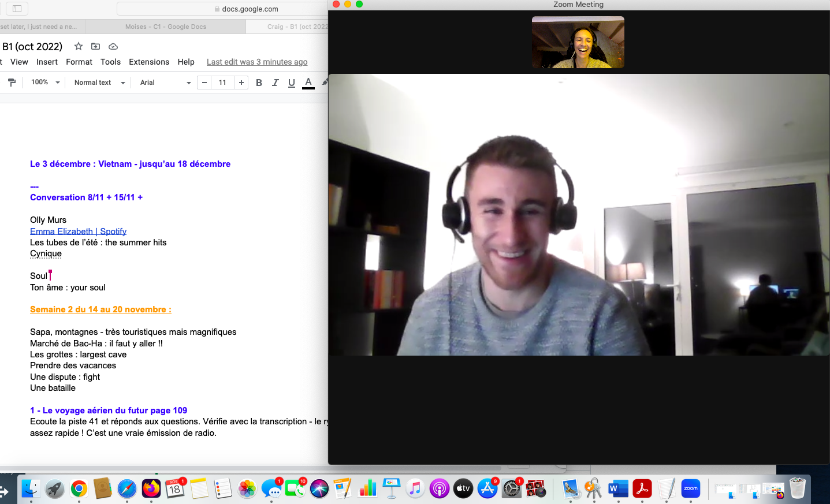Open Firefox from the dock
Screen dimensions: 830x504
point(151,488)
